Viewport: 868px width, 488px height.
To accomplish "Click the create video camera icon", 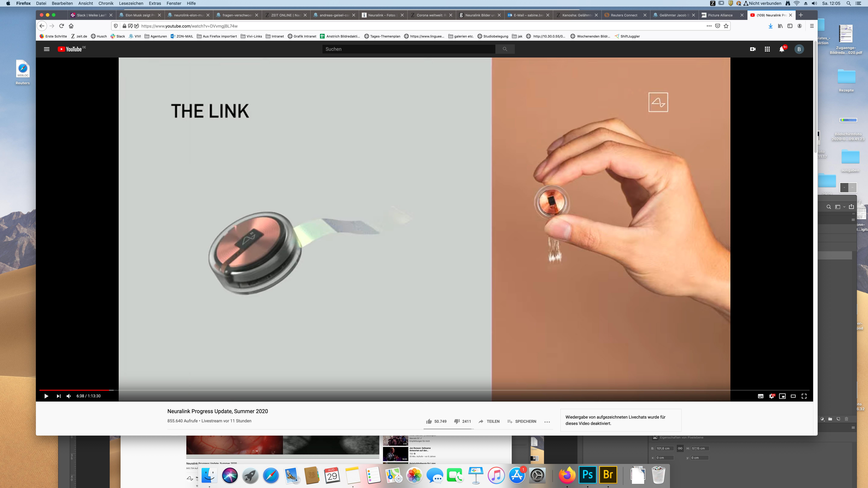I will 753,49.
